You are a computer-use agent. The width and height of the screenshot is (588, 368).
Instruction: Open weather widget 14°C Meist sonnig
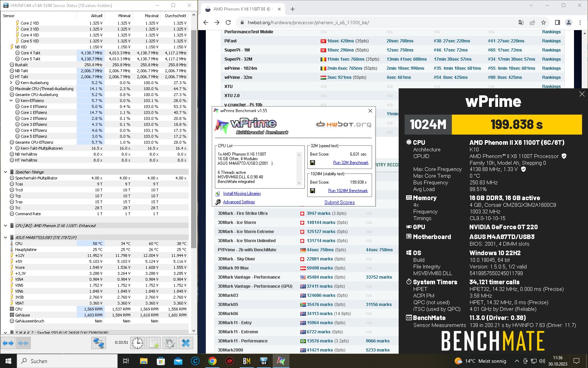point(480,361)
